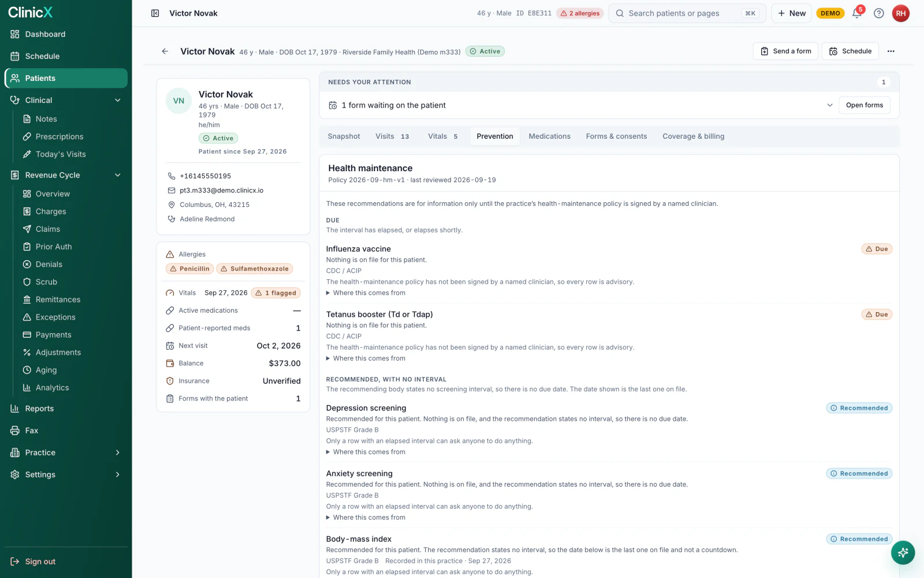Image resolution: width=924 pixels, height=578 pixels.
Task: Expand 'Where this comes from' for Influenza vaccine
Action: pos(366,293)
